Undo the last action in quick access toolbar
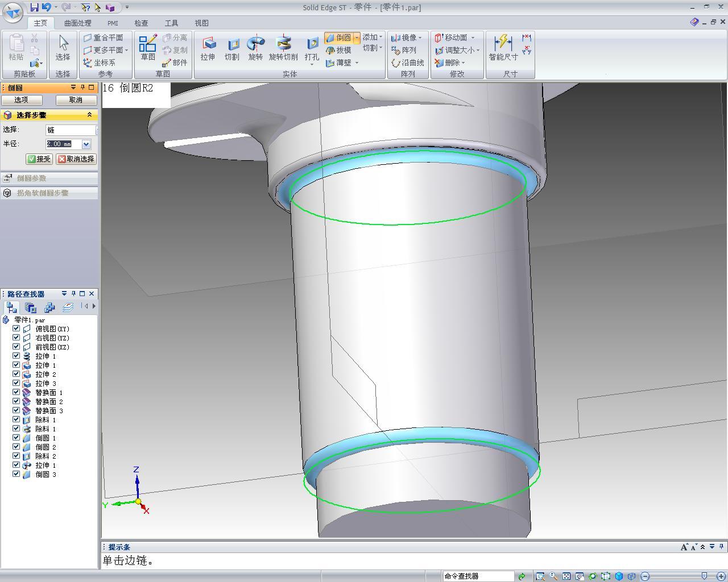728x582 pixels. (x=47, y=7)
